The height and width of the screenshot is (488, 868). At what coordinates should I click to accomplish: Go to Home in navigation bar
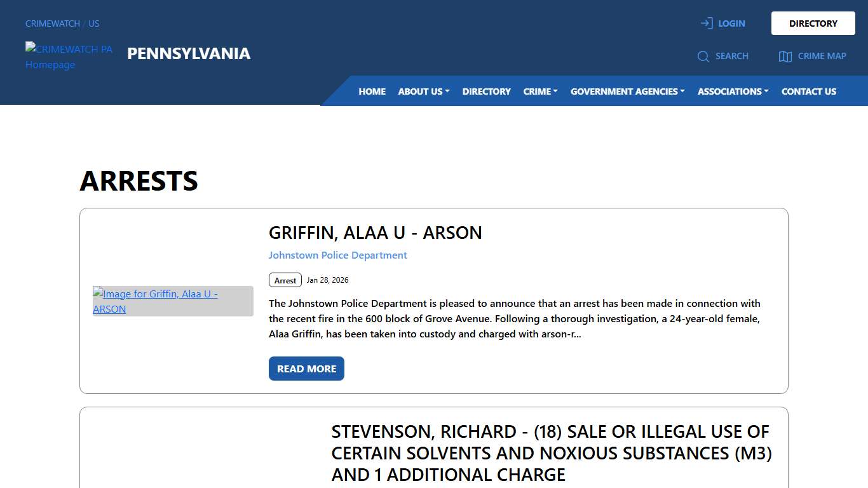click(x=372, y=91)
